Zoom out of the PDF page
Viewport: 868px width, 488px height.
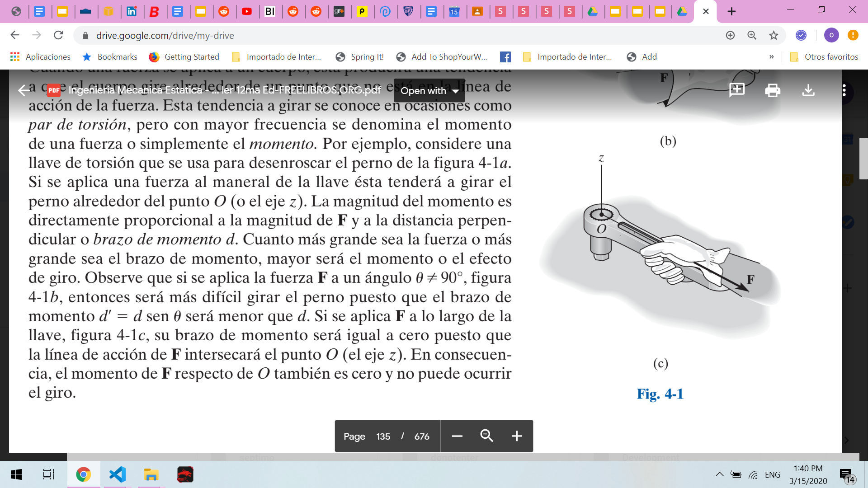pyautogui.click(x=457, y=436)
